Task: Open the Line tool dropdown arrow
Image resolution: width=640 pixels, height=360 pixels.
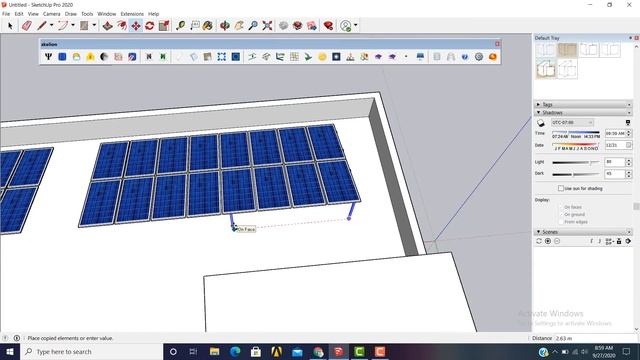Action: click(51, 25)
